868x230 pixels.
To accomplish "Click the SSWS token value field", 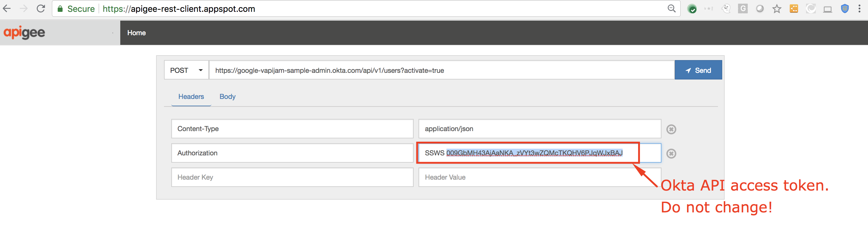I will point(540,153).
